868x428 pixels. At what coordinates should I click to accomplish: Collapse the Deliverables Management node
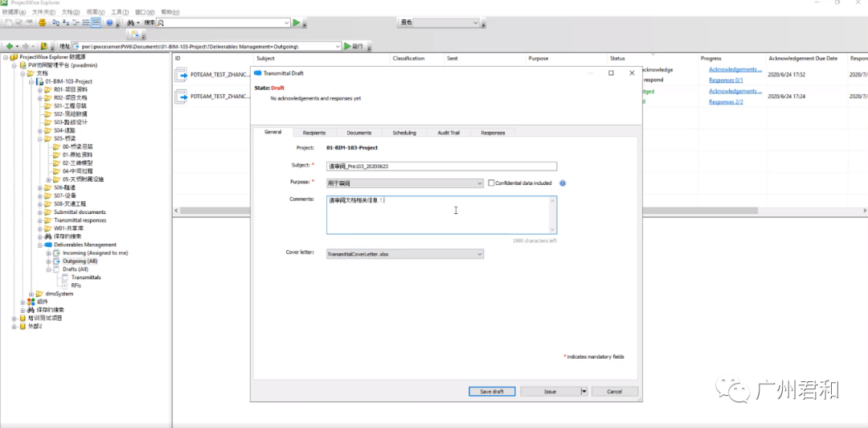pyautogui.click(x=40, y=245)
